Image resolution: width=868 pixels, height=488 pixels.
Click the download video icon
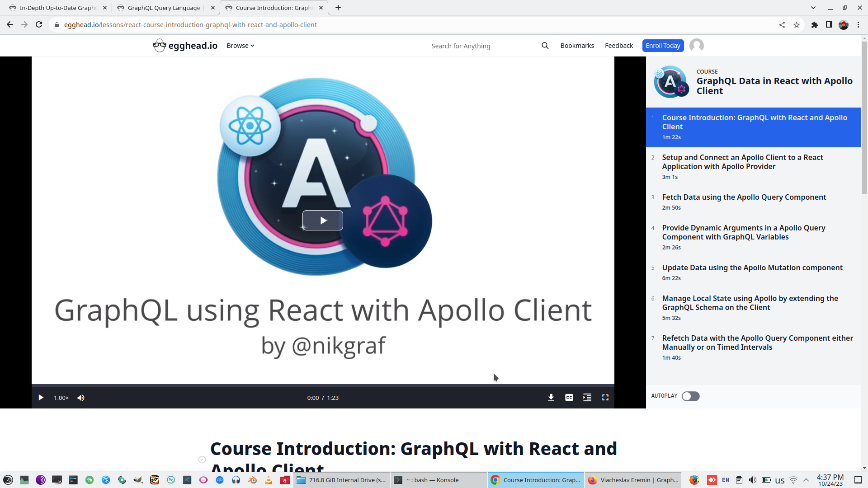551,398
